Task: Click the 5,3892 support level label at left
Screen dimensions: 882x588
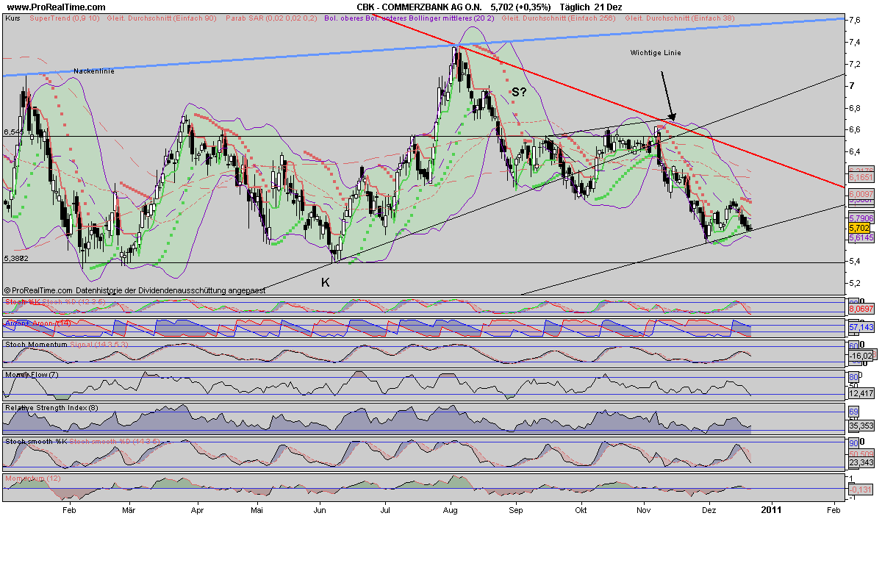Action: [16, 259]
